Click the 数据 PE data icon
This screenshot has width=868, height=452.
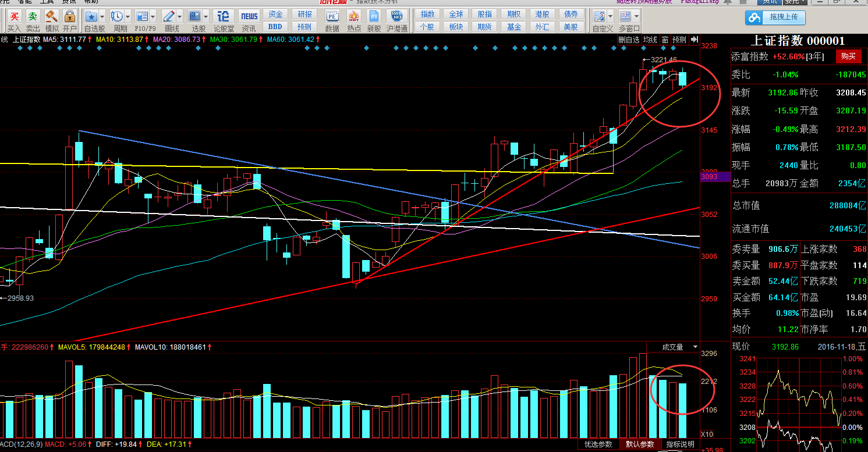tap(332, 16)
